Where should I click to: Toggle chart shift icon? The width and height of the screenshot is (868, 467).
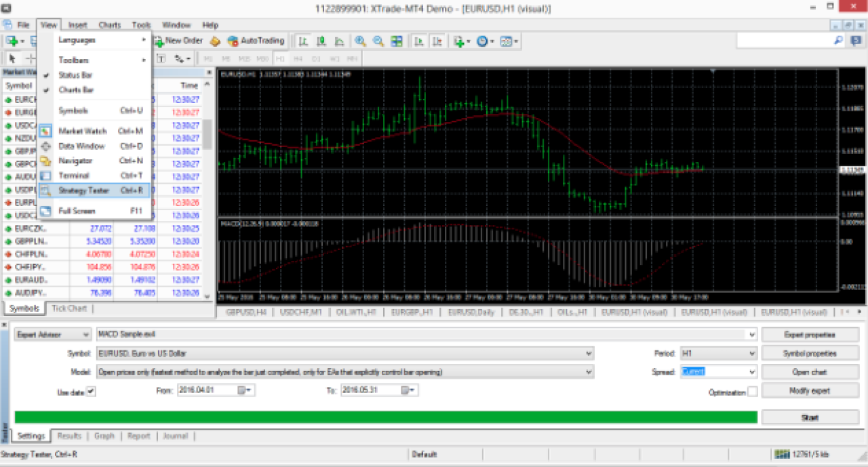click(x=438, y=41)
